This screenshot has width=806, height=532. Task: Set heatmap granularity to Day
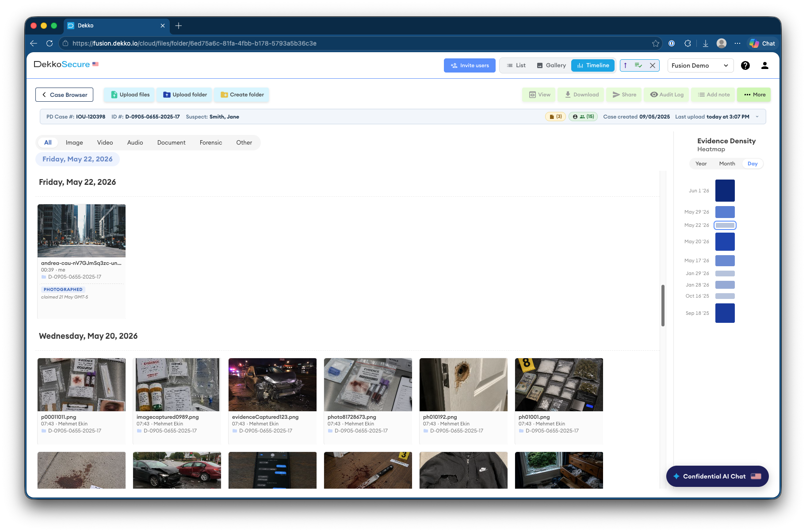pyautogui.click(x=753, y=164)
